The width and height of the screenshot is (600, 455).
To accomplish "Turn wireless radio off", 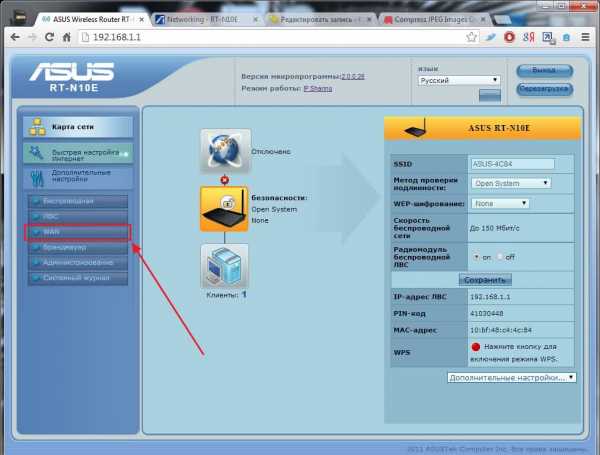I will (x=499, y=257).
